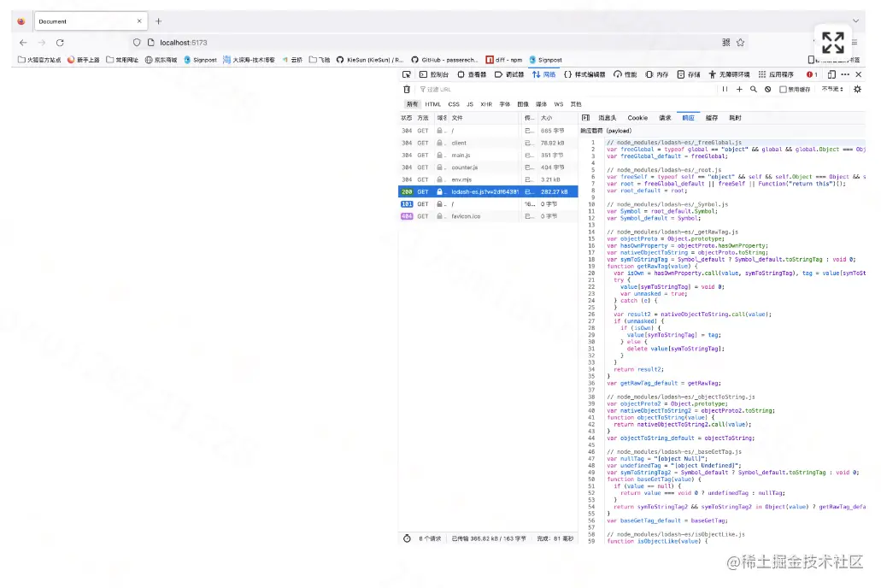The width and height of the screenshot is (881, 588).
Task: Switch to 缓存 cache tab
Action: click(712, 118)
